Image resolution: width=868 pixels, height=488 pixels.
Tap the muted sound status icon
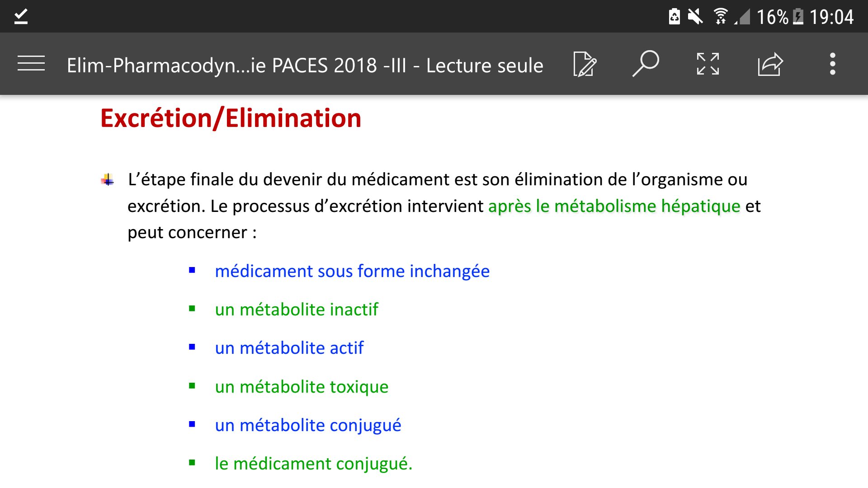click(695, 17)
